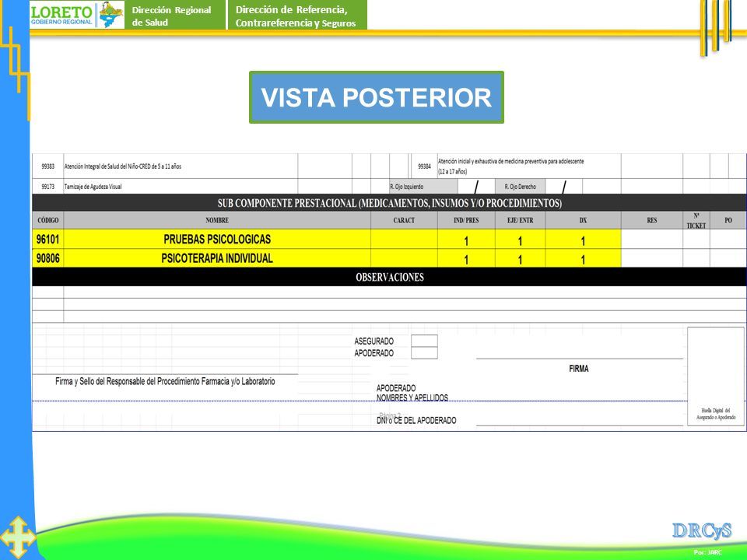Screen dimensions: 747x560
Task: Click DX value for PSICOTERAPIA INDIVIDUAL
Action: pyautogui.click(x=583, y=260)
